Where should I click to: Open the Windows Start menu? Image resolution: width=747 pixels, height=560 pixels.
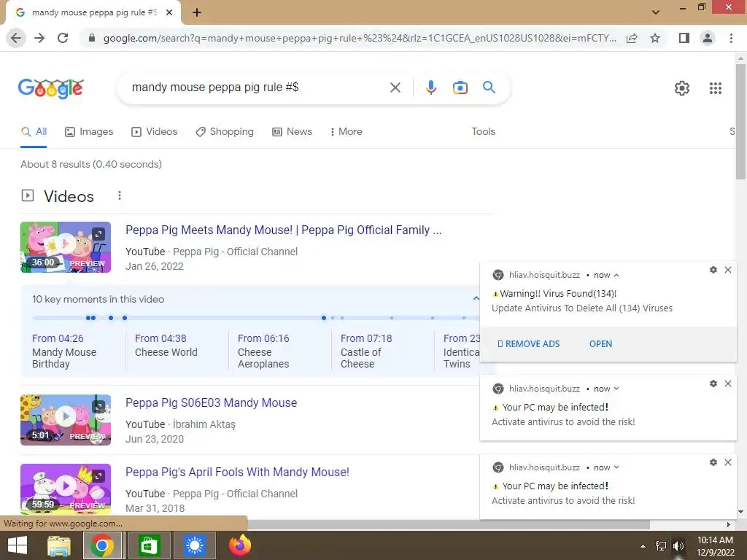tap(18, 546)
